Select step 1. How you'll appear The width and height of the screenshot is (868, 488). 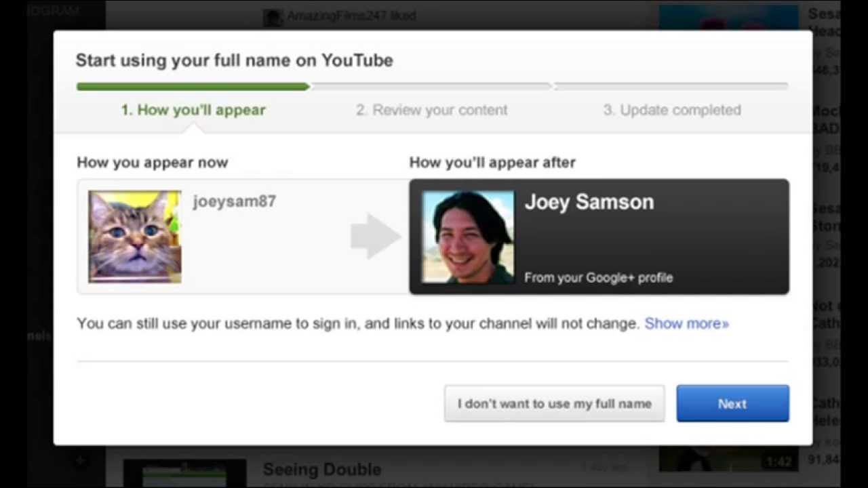click(x=193, y=110)
